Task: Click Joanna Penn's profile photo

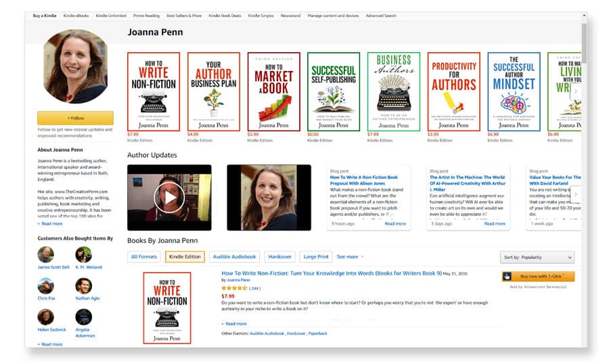Action: point(75,67)
